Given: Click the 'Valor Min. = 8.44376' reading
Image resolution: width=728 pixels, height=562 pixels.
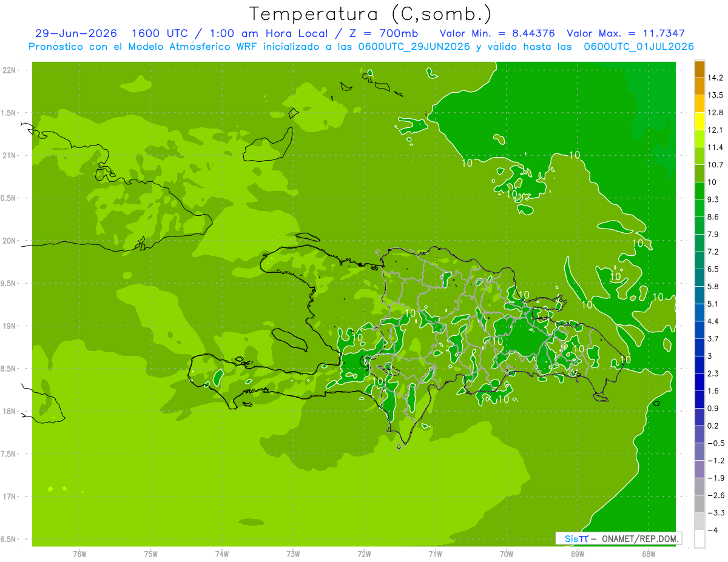Looking at the screenshot, I should click(x=497, y=33).
